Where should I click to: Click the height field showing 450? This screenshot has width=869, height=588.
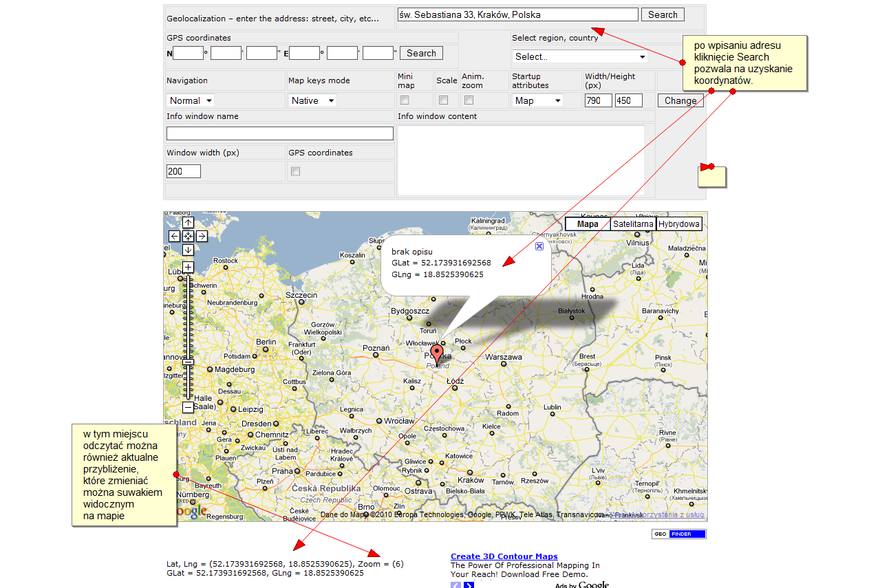pos(628,100)
